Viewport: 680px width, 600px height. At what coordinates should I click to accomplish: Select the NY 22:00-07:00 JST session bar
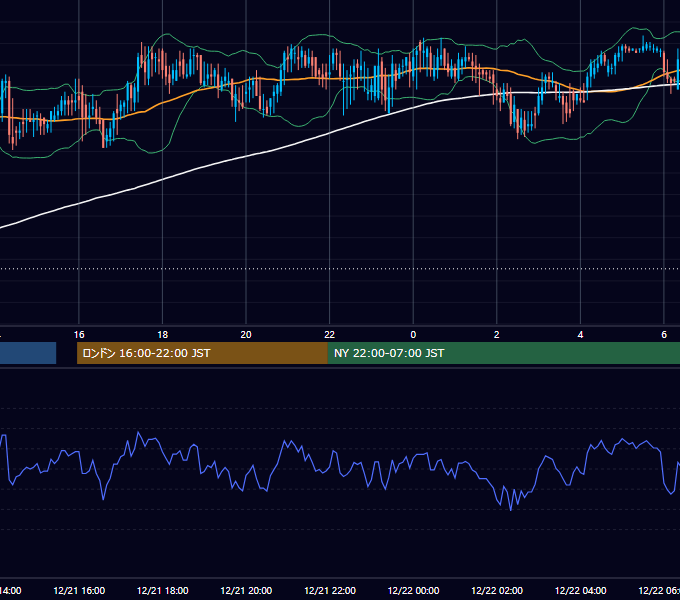[x=504, y=353]
